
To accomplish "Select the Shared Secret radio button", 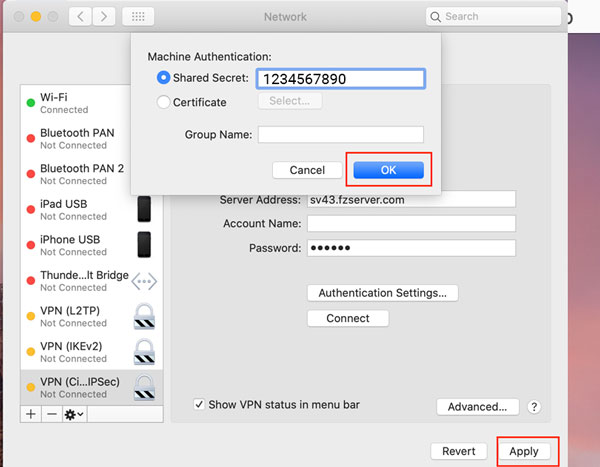I will [x=163, y=78].
